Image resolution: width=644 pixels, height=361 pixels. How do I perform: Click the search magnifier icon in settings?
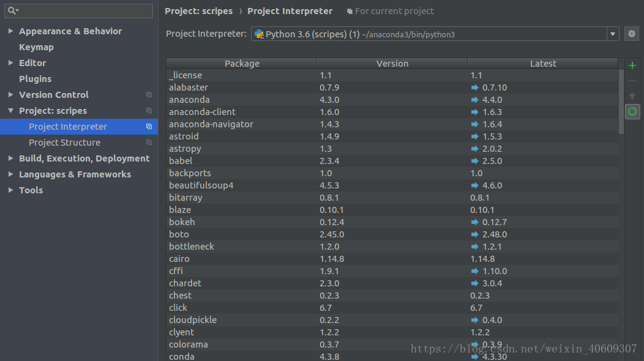(13, 10)
